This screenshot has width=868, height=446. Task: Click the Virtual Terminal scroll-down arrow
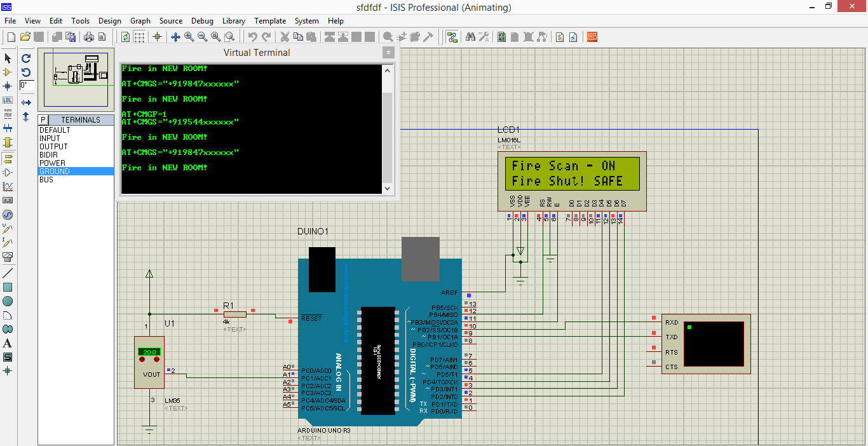pyautogui.click(x=388, y=188)
